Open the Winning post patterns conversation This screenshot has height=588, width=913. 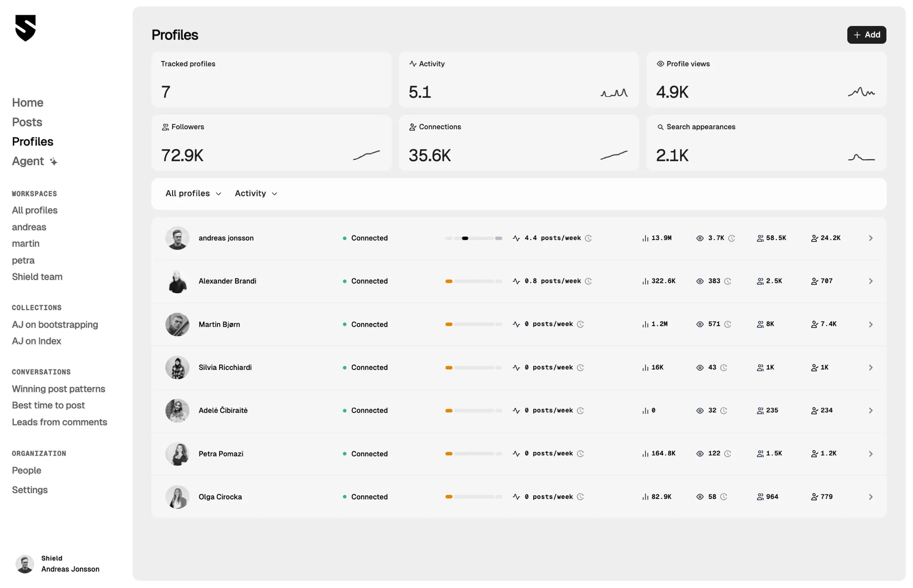pos(58,389)
